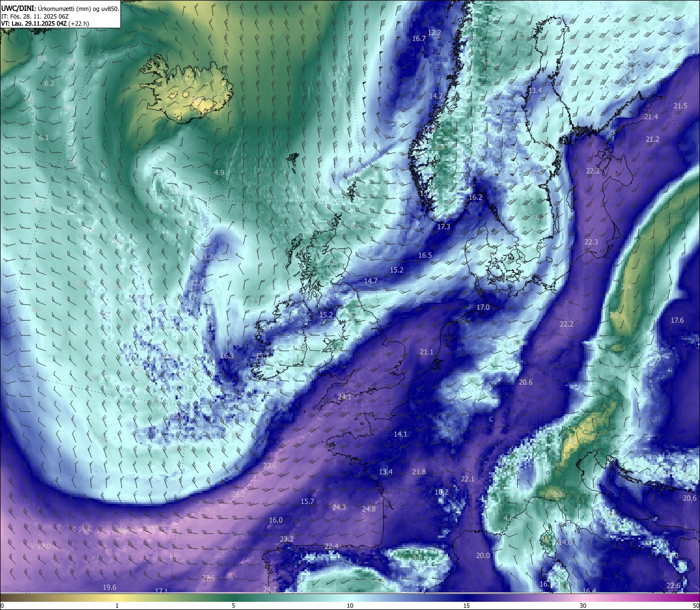Click the 16.2 value label
Viewport: 700px width, 610px height.
[x=476, y=197]
